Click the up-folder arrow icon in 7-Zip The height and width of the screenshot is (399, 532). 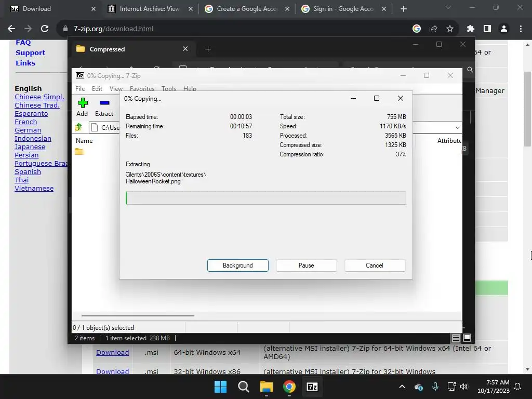(78, 127)
